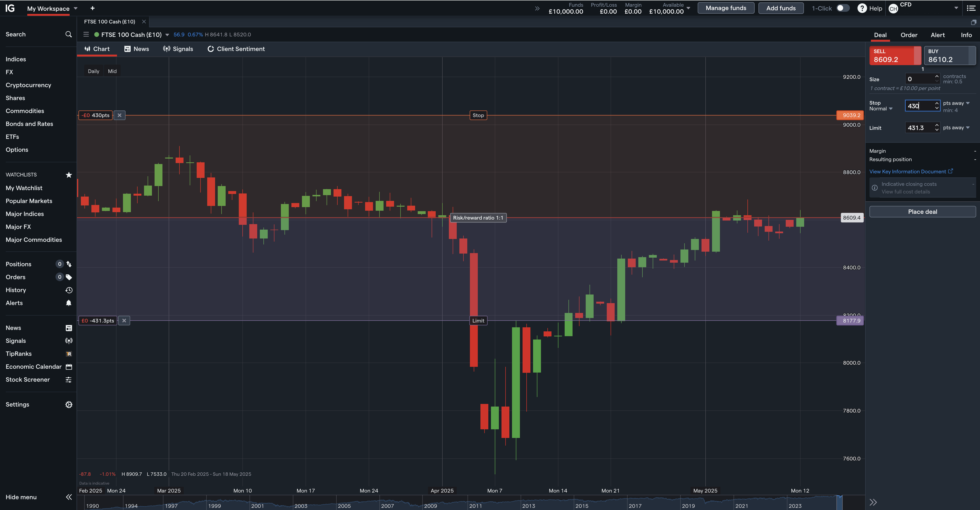Click the Settings gear icon
Screen dimensions: 980x510
pos(69,405)
